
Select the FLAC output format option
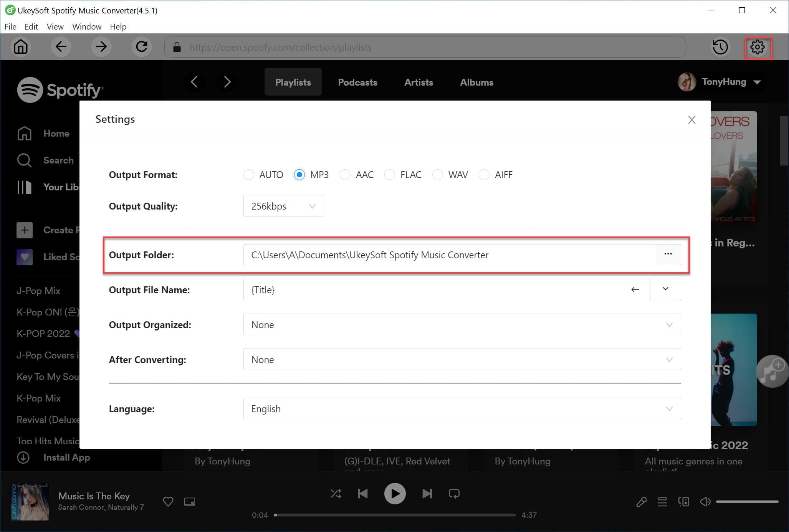click(x=389, y=174)
